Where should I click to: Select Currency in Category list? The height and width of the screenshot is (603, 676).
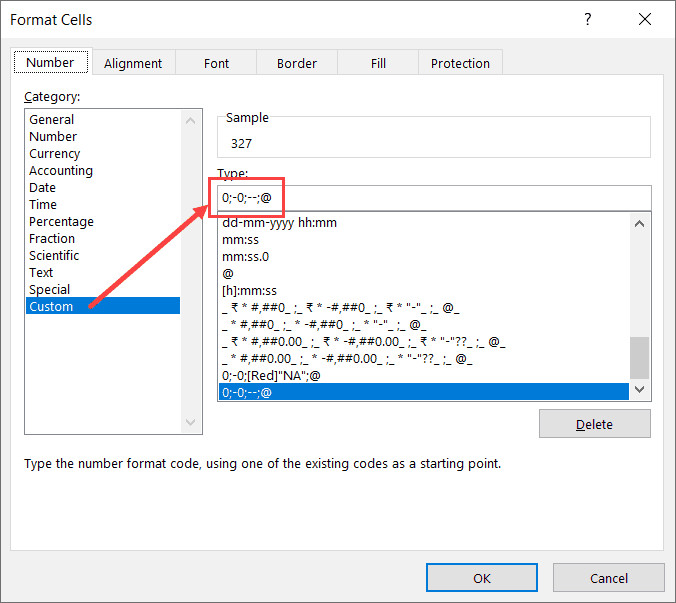click(55, 154)
